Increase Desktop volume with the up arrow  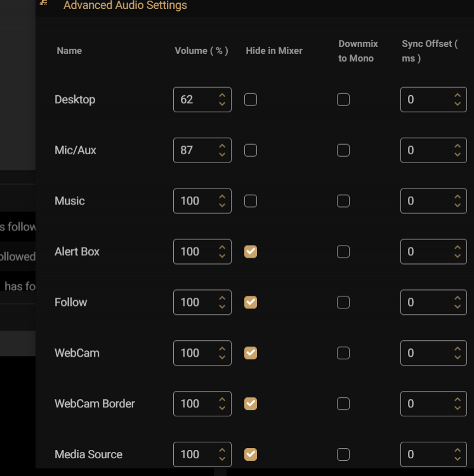[x=222, y=96]
